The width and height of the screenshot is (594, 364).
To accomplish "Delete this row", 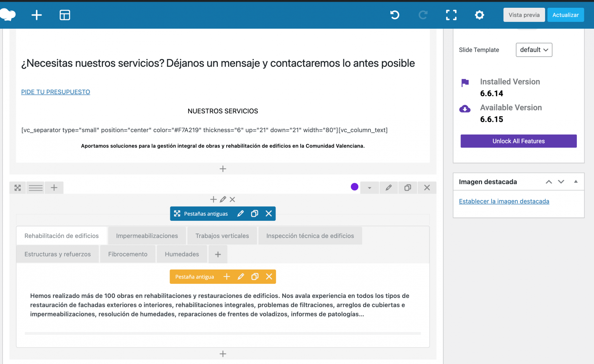I will coord(427,188).
